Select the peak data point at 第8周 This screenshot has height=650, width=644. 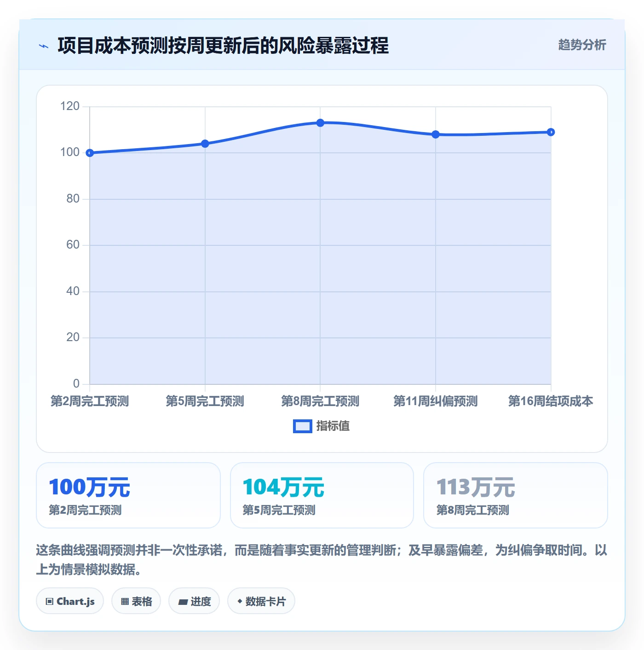coord(320,123)
